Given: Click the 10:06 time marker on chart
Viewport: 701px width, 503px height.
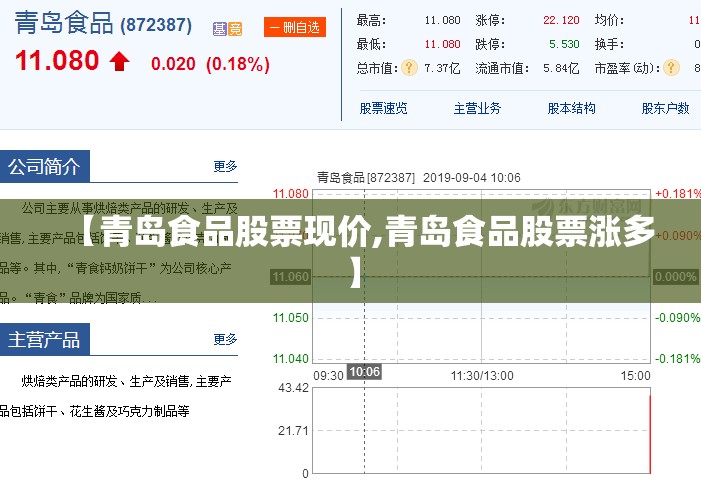Looking at the screenshot, I should click(364, 372).
